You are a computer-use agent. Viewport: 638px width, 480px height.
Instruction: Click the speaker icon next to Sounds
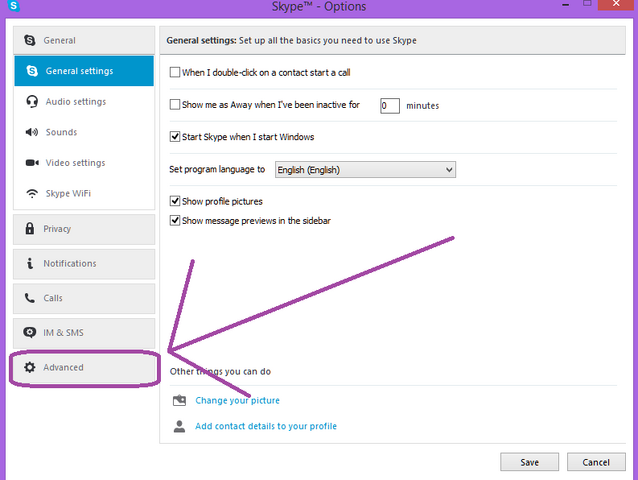coord(32,132)
